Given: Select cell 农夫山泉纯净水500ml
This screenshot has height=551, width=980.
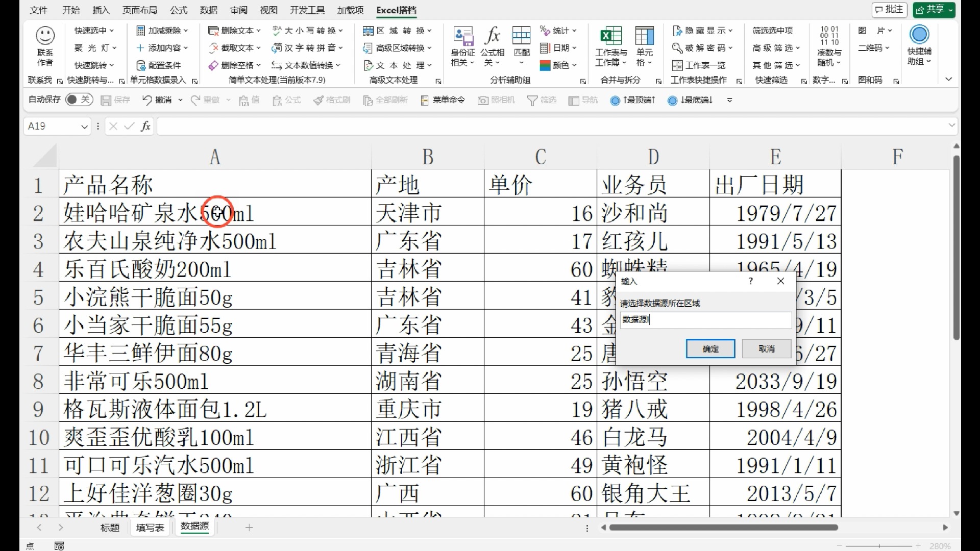Looking at the screenshot, I should coord(215,241).
